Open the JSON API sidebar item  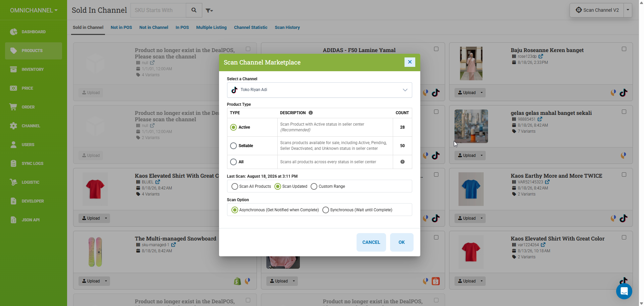pyautogui.click(x=34, y=220)
